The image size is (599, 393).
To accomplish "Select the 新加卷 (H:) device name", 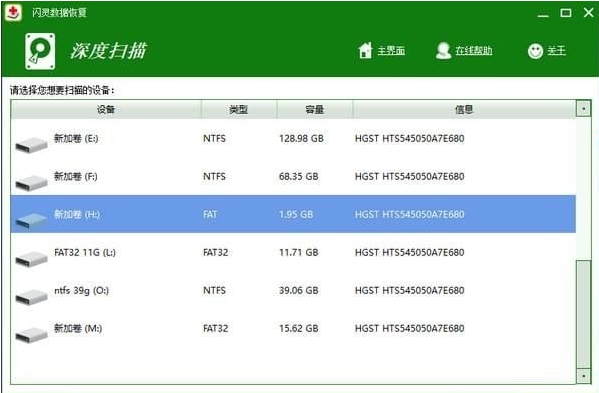I will [77, 214].
